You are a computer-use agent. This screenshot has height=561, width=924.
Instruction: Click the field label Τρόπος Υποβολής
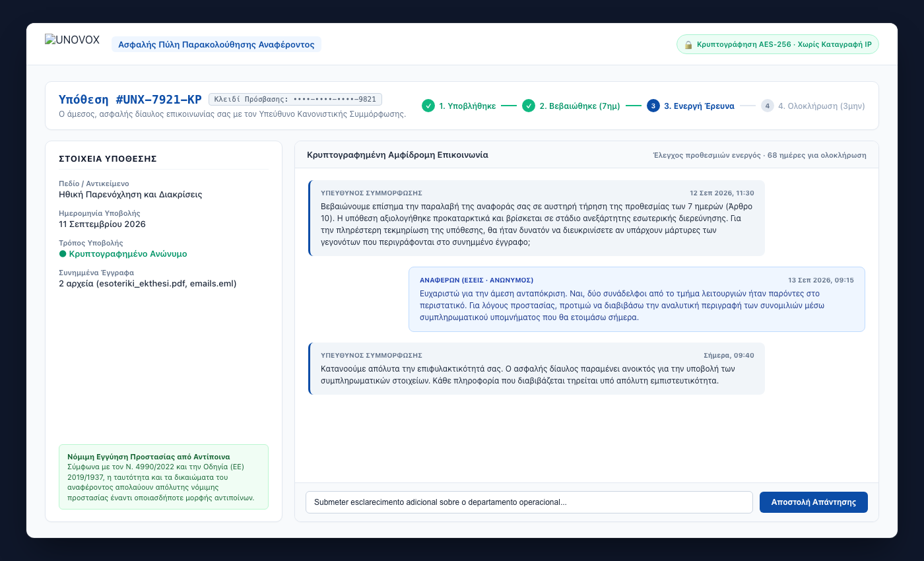pyautogui.click(x=91, y=243)
